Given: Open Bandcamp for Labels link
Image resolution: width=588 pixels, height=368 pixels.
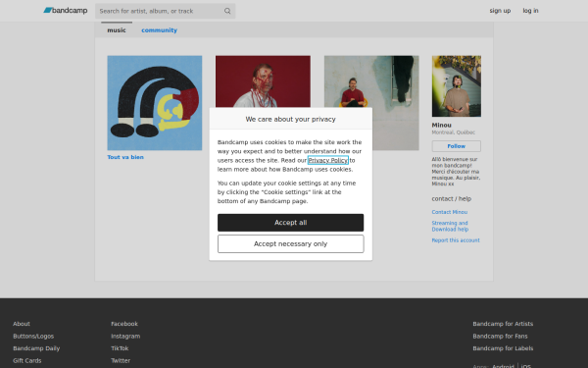Looking at the screenshot, I should pos(503,348).
